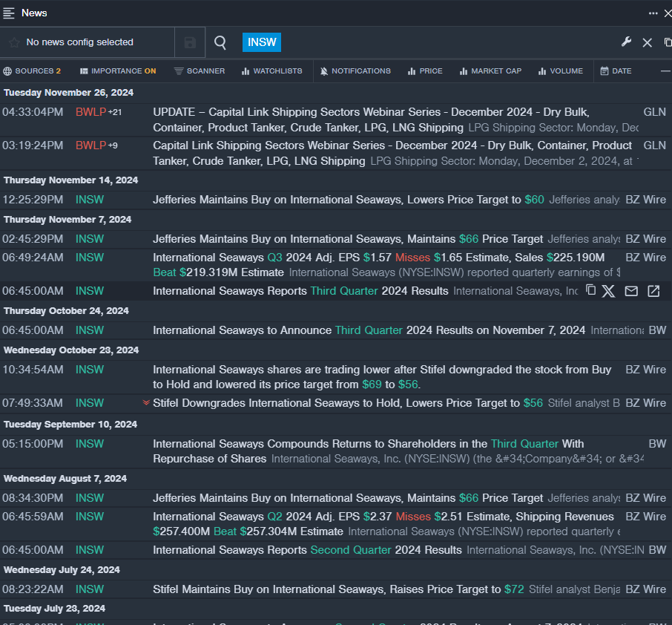Screen dimensions: 672x625
Task: Open the Watchlists filter
Action: [271, 71]
